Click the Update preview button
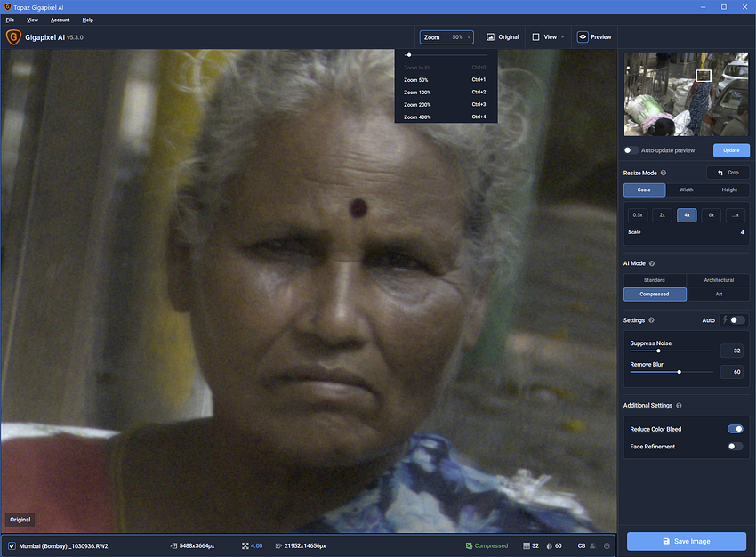The width and height of the screenshot is (756, 557). pos(731,150)
